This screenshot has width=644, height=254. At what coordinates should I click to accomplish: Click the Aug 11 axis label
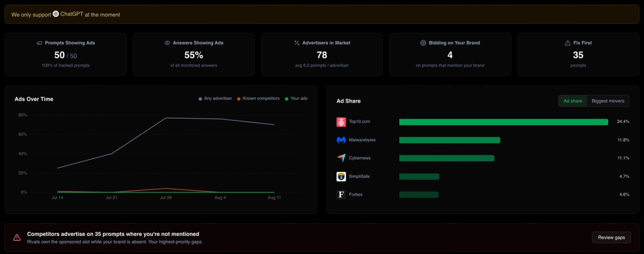(274, 198)
